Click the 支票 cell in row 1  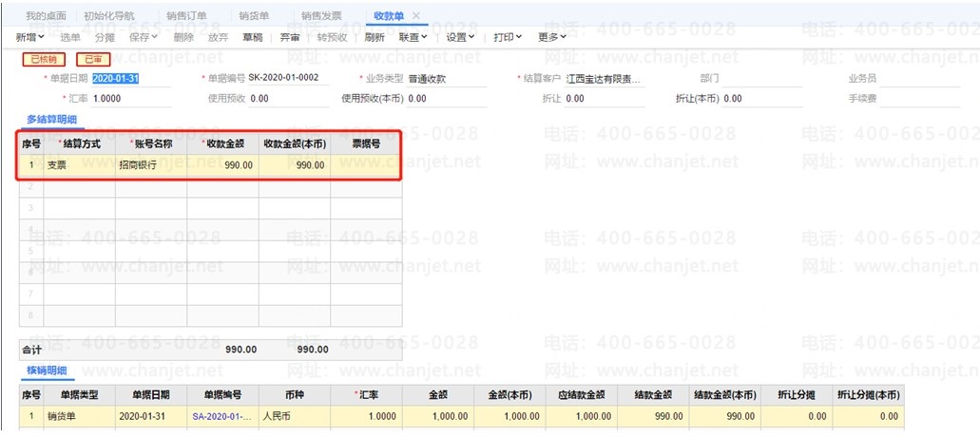point(80,165)
